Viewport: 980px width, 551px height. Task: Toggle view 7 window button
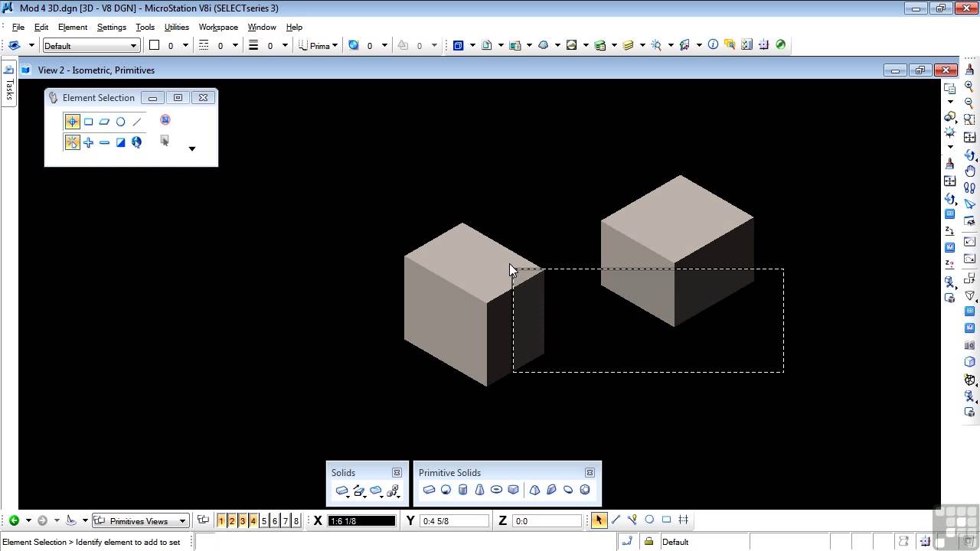pyautogui.click(x=286, y=521)
